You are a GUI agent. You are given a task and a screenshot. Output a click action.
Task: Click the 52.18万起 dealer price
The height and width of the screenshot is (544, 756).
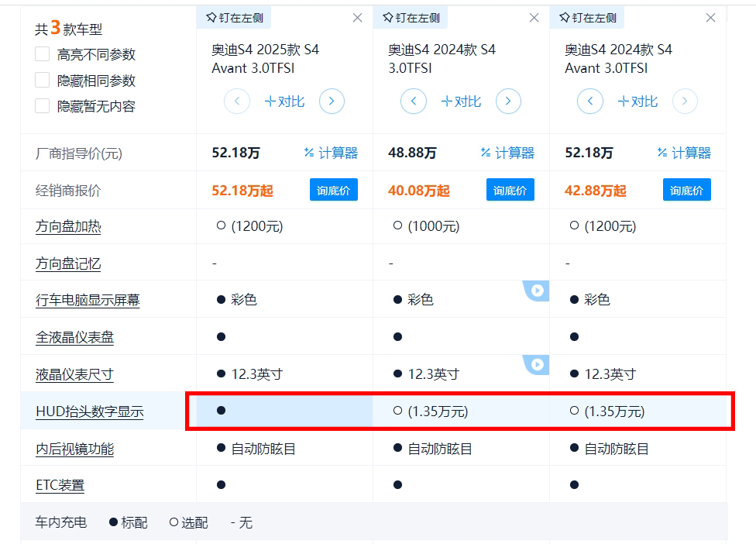click(x=242, y=191)
